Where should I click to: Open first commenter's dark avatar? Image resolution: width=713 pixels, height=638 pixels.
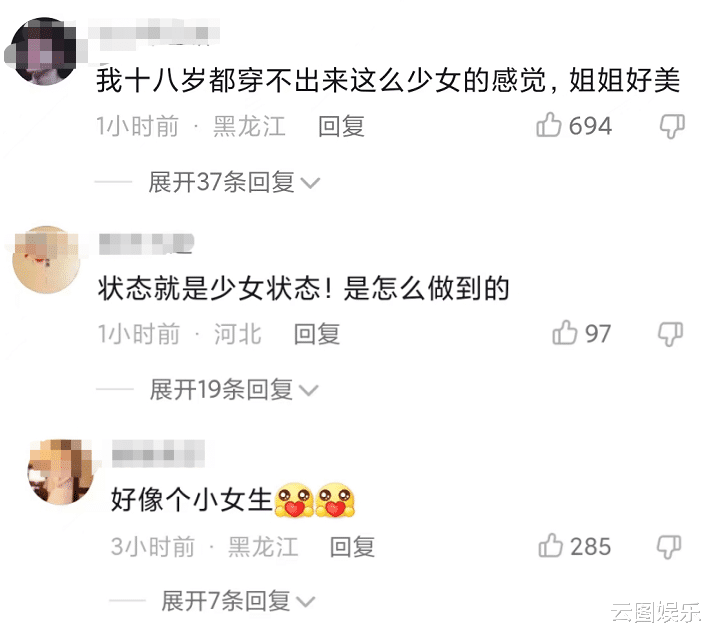tap(45, 51)
